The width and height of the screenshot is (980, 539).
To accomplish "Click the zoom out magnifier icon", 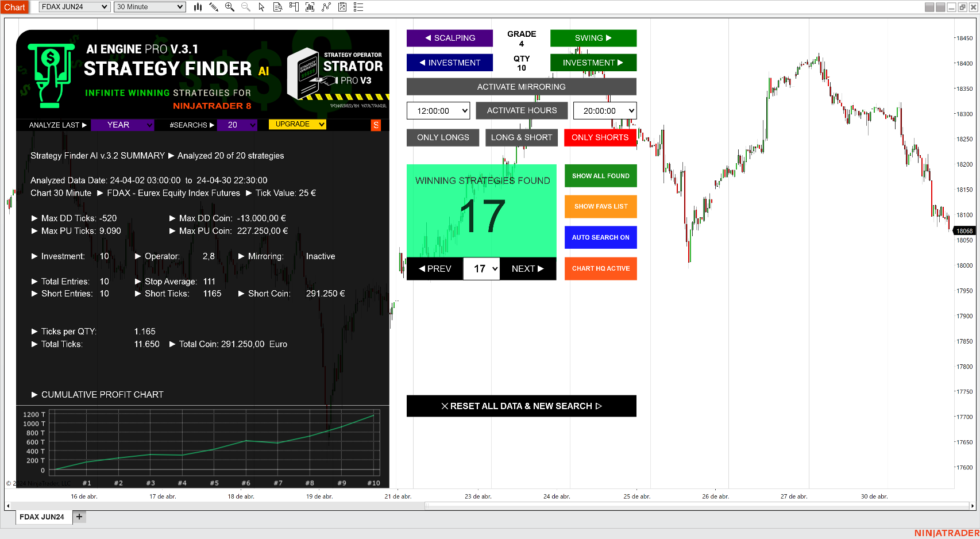I will point(246,7).
